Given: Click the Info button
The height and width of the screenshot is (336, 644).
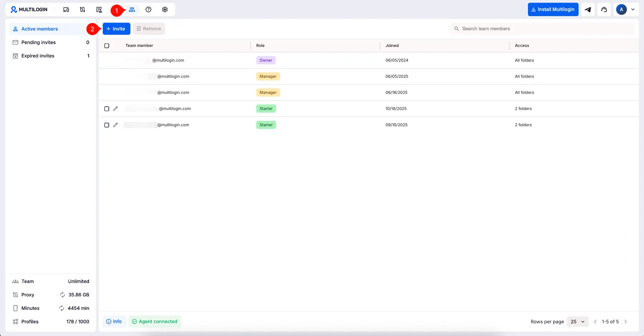Looking at the screenshot, I should click(114, 322).
